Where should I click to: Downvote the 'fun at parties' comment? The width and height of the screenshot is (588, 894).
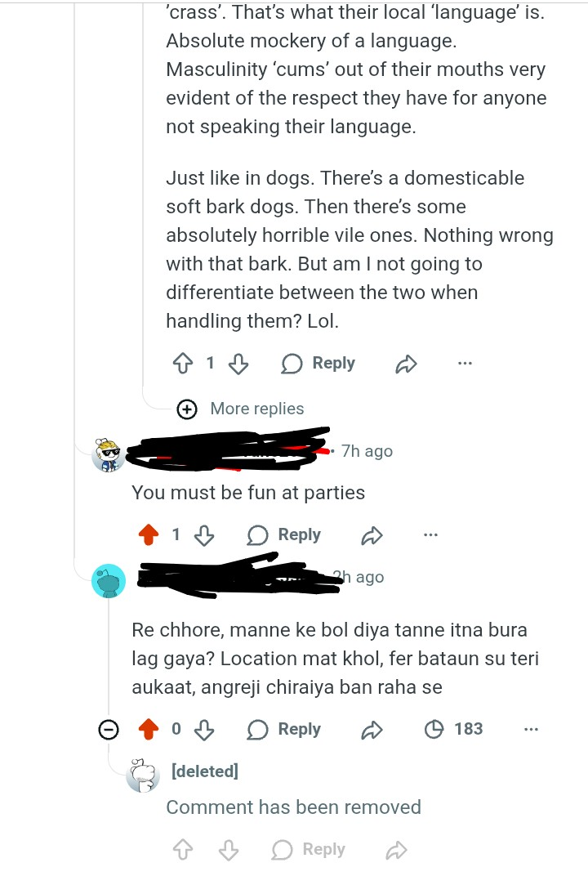(203, 535)
